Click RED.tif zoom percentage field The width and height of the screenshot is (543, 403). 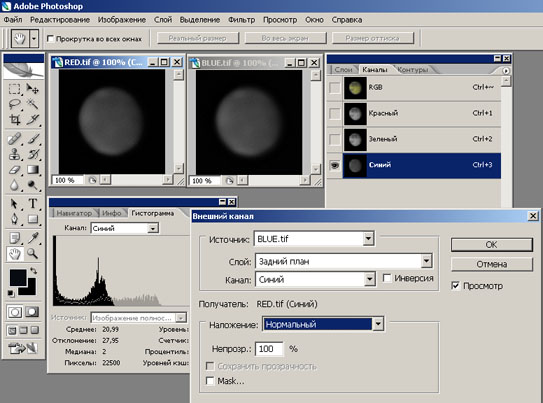coord(67,180)
